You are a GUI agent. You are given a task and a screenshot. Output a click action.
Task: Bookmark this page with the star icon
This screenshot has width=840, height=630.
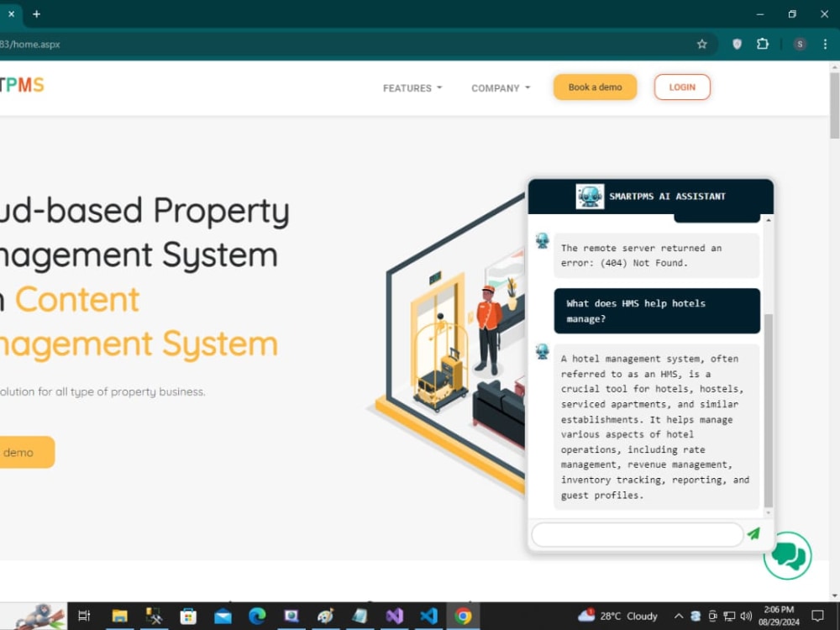click(x=701, y=44)
